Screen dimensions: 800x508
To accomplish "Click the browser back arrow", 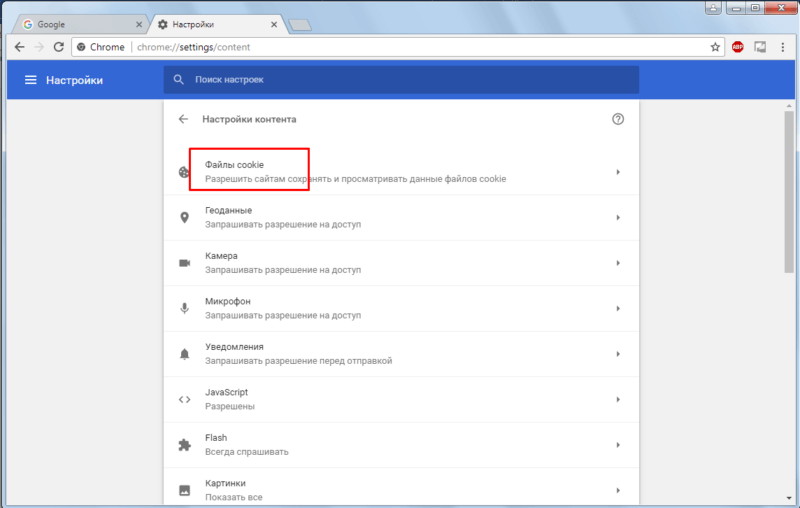I will pyautogui.click(x=19, y=47).
